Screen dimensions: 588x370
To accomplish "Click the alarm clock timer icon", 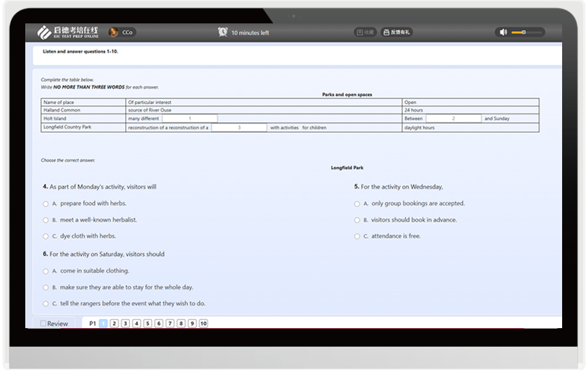I will (x=223, y=32).
